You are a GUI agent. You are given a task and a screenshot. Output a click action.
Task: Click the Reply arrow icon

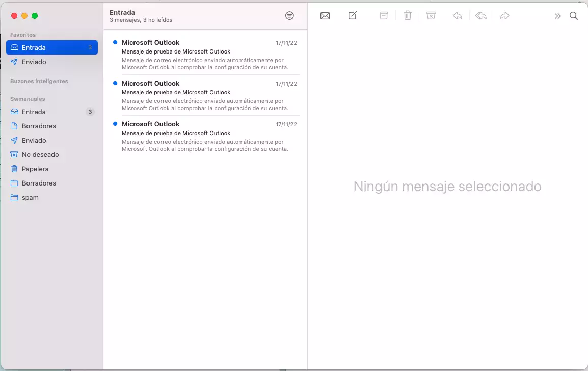pyautogui.click(x=457, y=16)
